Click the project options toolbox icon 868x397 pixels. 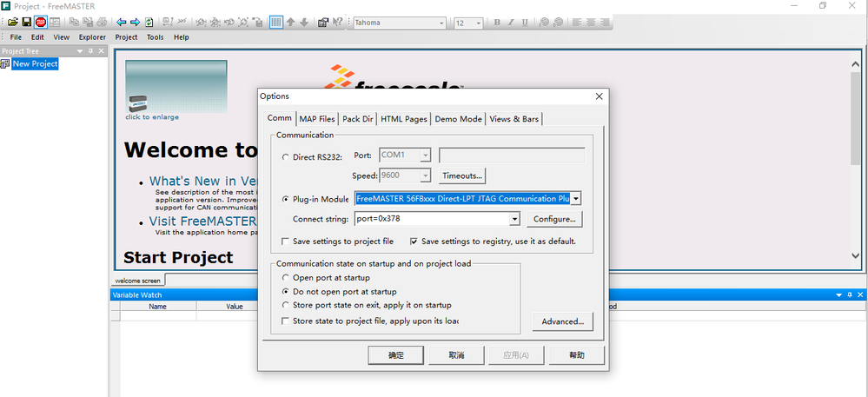(x=323, y=22)
